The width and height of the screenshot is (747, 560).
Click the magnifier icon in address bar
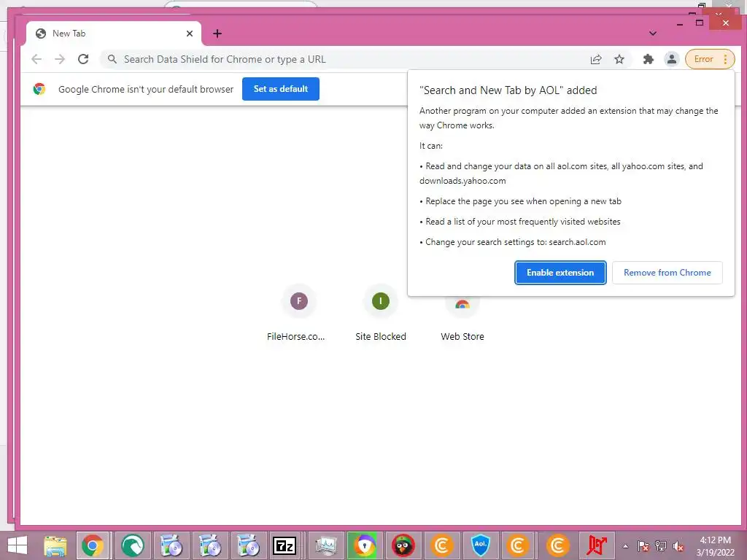pos(112,59)
